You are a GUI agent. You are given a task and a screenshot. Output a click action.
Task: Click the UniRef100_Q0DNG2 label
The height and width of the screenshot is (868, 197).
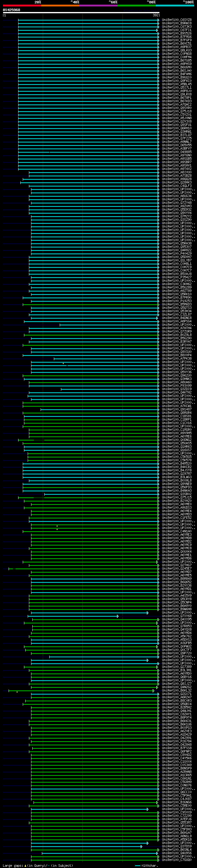tap(177, 440)
